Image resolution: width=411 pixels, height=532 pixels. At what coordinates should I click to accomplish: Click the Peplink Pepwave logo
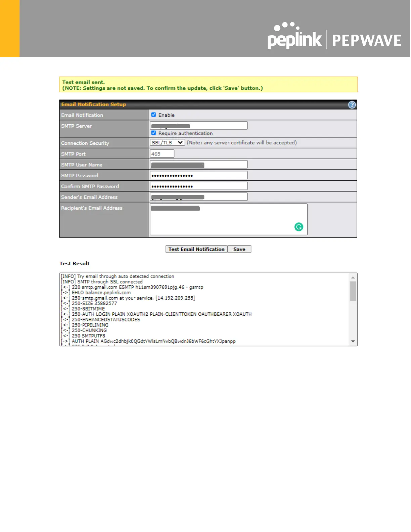click(x=334, y=36)
